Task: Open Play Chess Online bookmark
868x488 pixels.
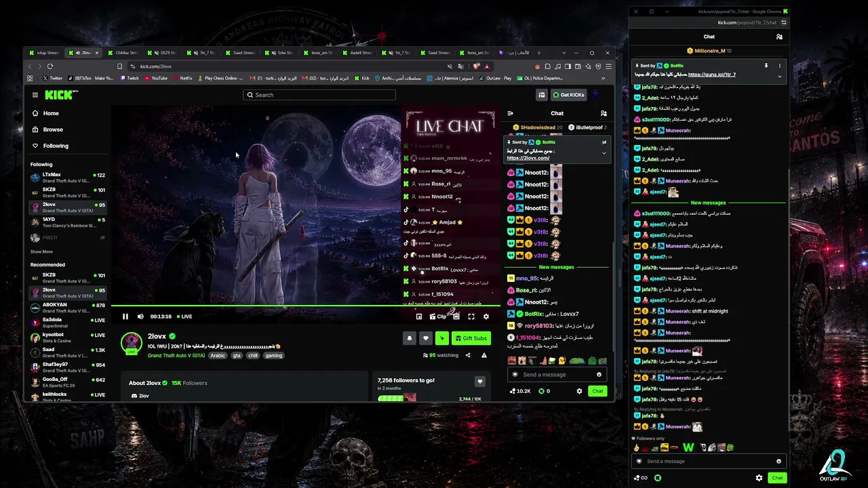Action: tap(220, 78)
